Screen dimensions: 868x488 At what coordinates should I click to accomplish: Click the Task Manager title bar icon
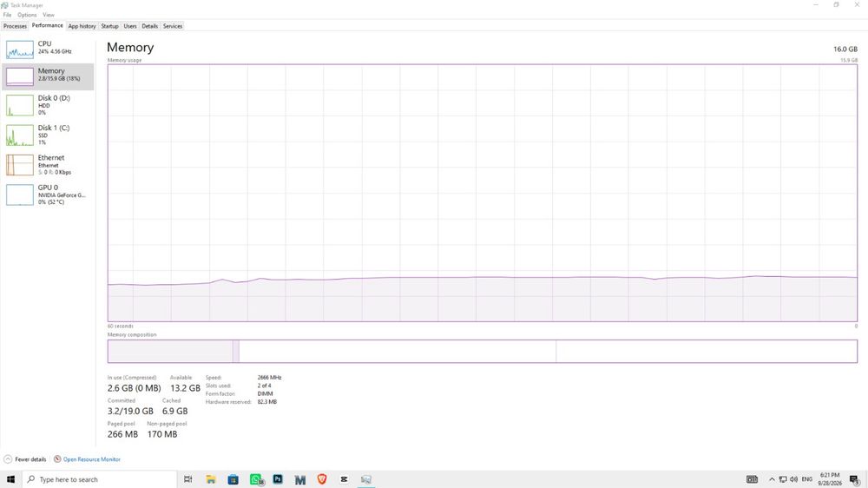4,5
